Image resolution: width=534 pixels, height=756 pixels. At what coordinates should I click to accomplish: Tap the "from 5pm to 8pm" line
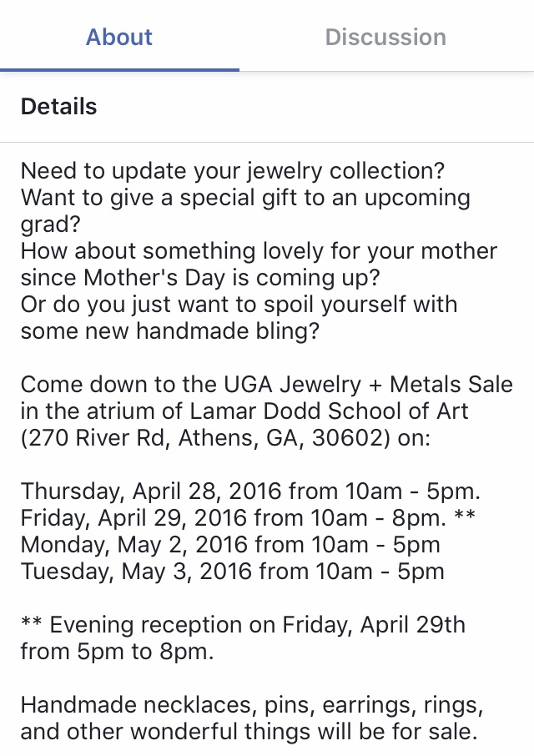click(x=117, y=652)
